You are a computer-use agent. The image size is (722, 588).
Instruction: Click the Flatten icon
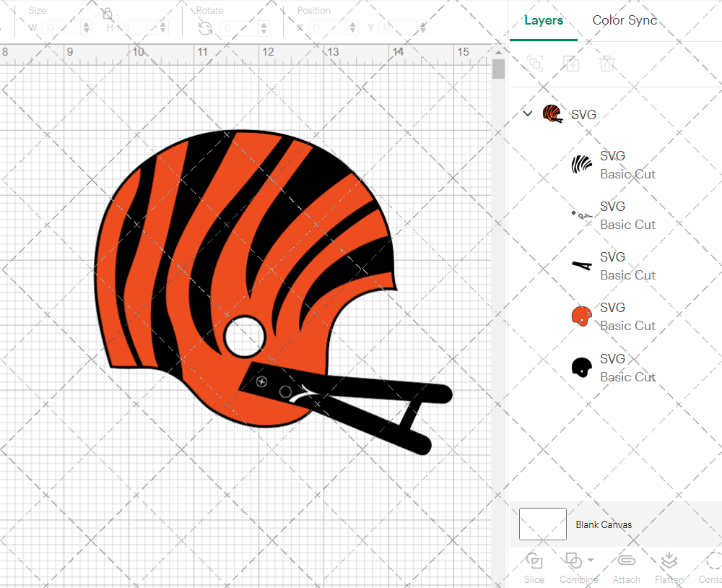click(669, 562)
